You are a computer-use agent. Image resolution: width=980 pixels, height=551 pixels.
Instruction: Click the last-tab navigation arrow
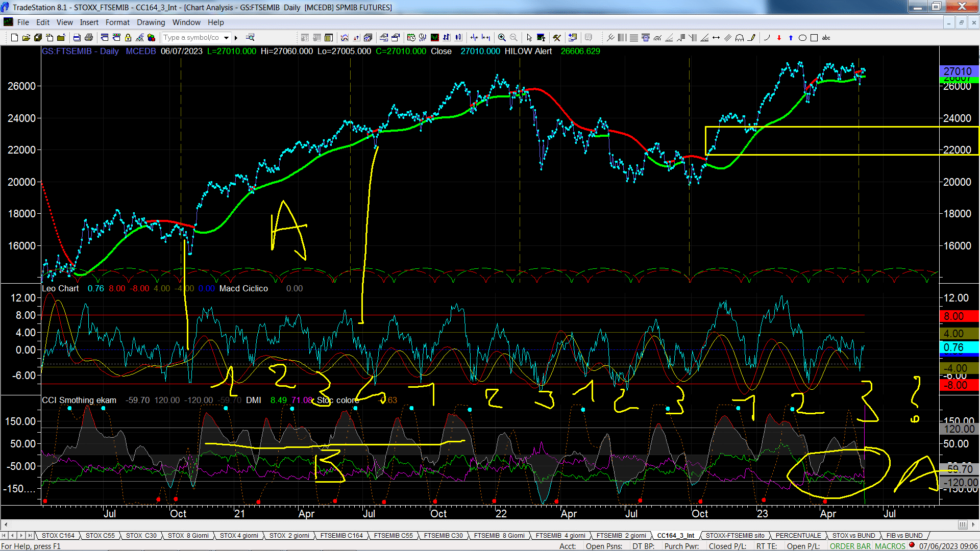pos(30,536)
